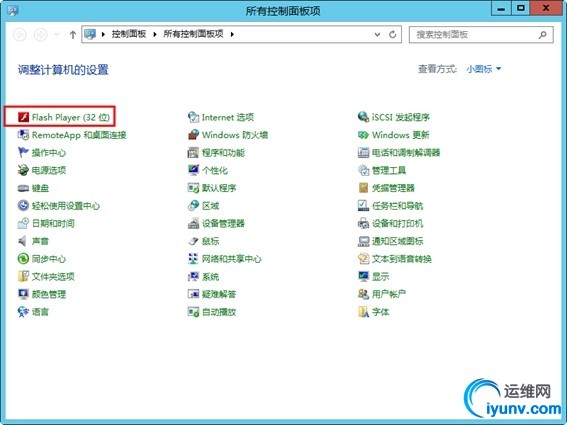Open the 设备和打印机 icon
This screenshot has width=567, height=425.
[x=363, y=223]
